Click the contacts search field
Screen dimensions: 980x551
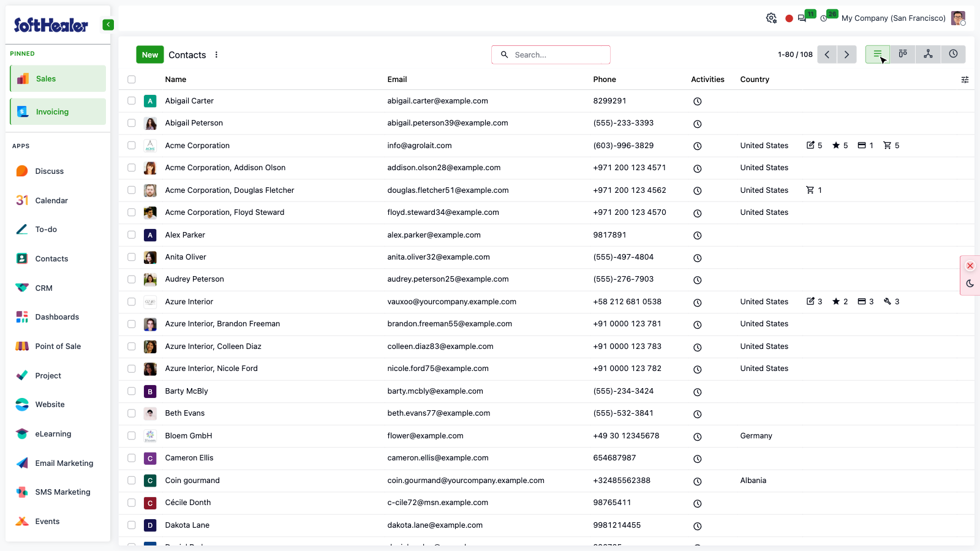551,54
